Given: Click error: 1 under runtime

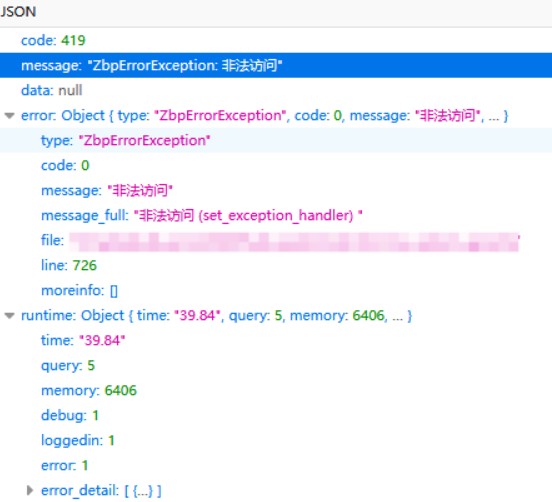Looking at the screenshot, I should [x=276, y=465].
